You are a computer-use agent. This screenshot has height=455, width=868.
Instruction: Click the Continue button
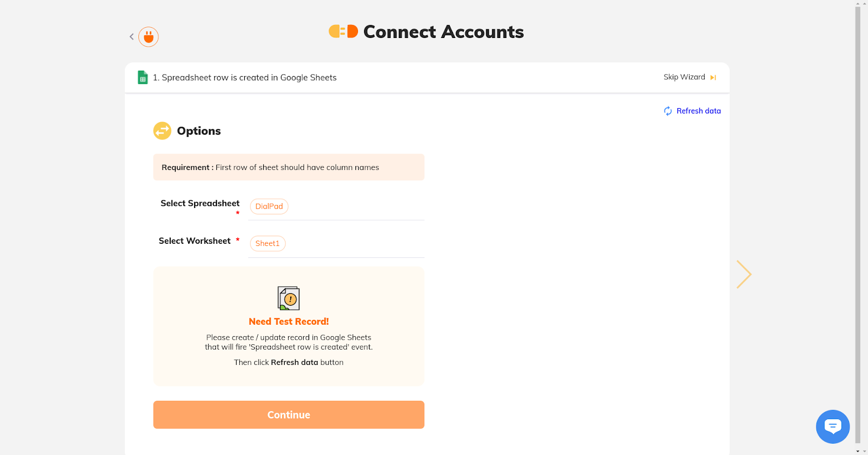(289, 415)
